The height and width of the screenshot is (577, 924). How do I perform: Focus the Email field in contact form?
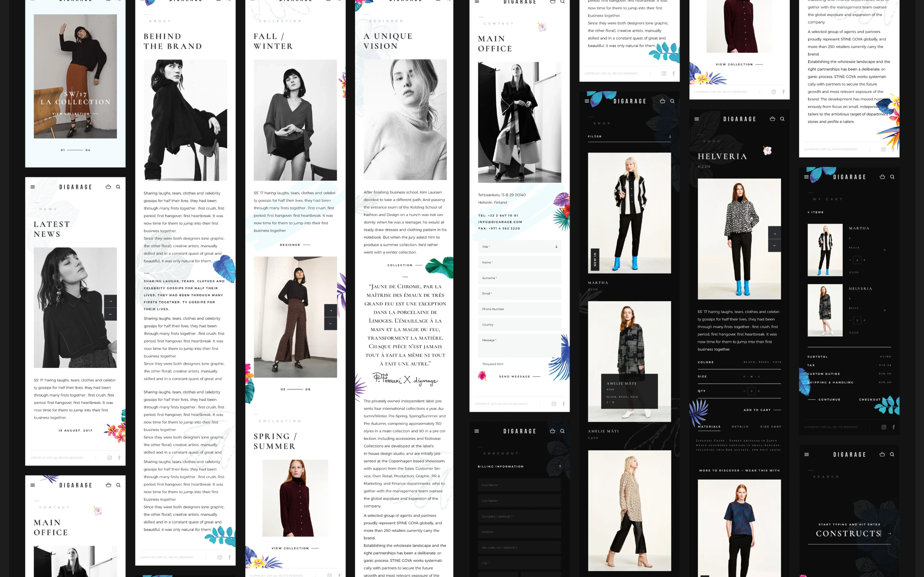[x=519, y=294]
